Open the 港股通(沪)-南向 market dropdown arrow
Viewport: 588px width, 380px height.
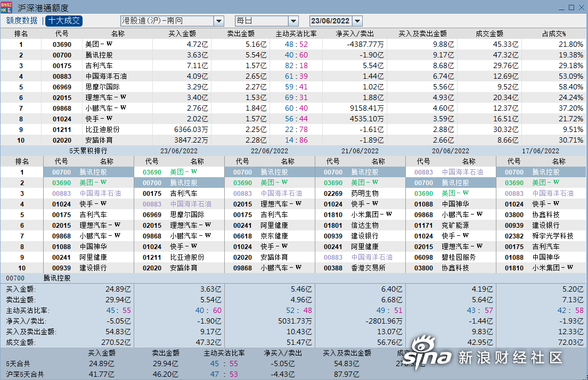(219, 21)
